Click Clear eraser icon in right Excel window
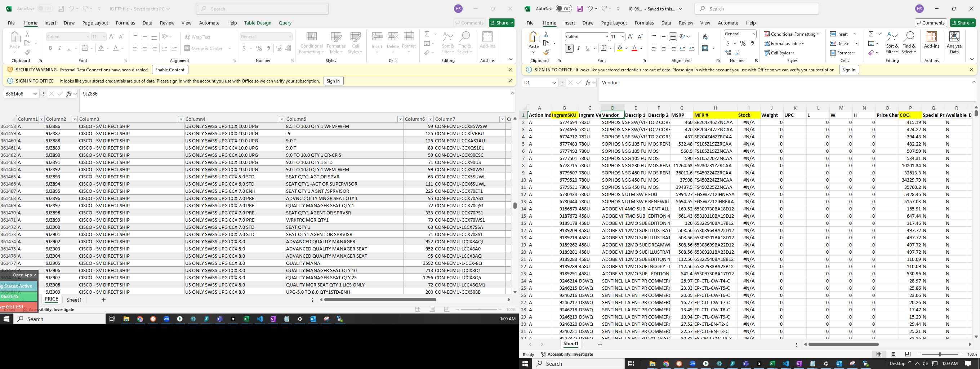Viewport: 980px width, 369px height. click(871, 53)
